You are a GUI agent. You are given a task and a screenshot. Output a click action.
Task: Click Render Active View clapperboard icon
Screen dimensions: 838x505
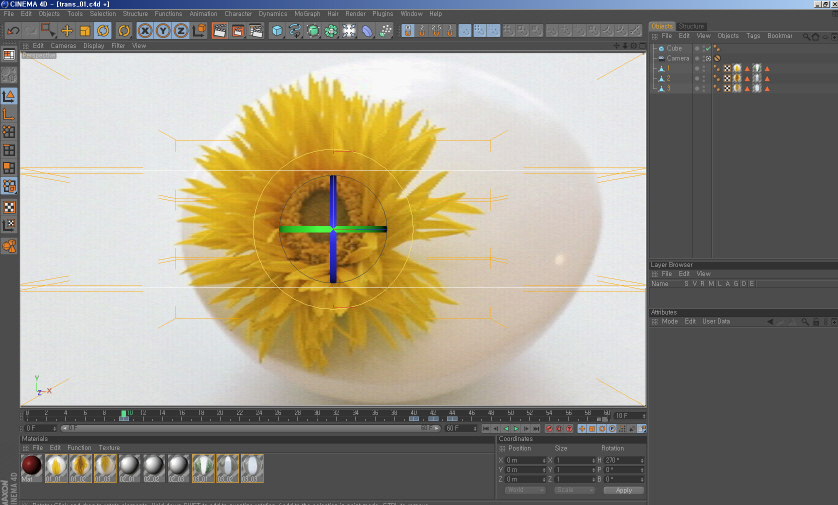(219, 31)
